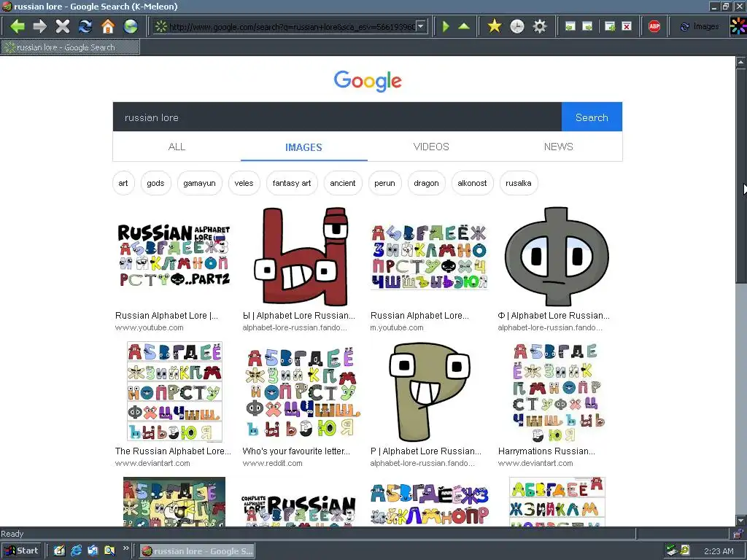Pick the 'dragon' filter chip

(x=426, y=183)
